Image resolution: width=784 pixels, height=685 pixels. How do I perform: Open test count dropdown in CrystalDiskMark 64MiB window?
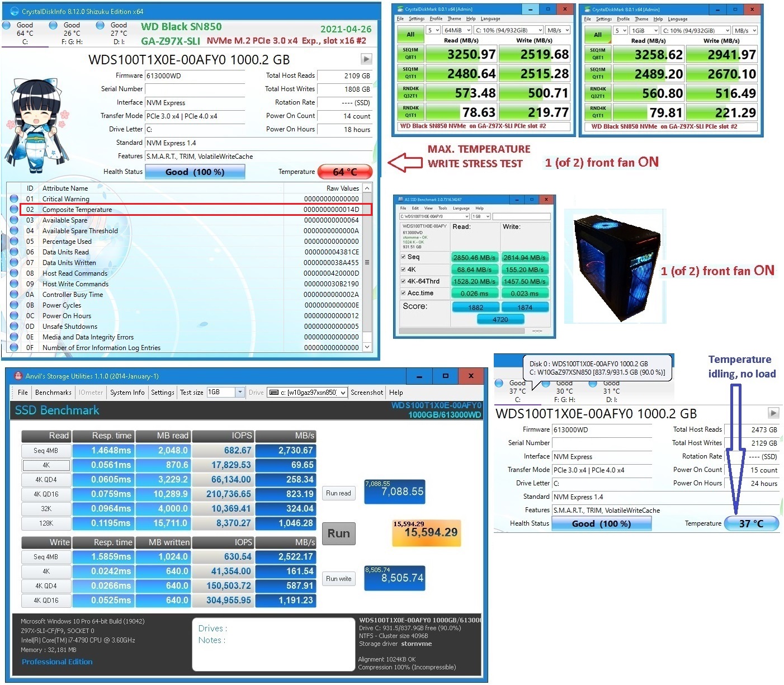tap(433, 30)
